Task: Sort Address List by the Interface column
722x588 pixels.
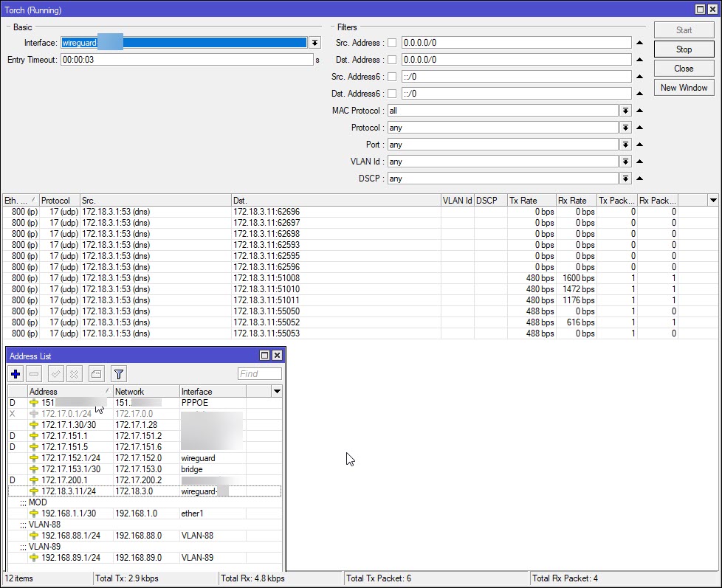Action: click(x=213, y=392)
